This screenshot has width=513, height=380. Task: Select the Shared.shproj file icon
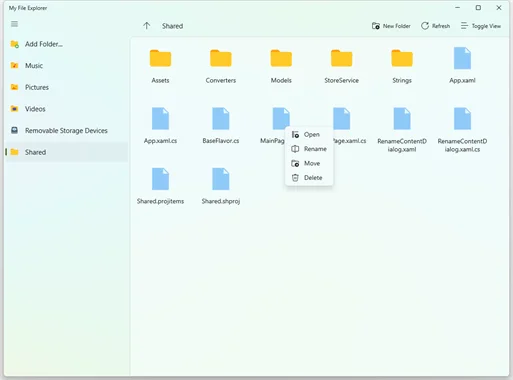pos(221,179)
